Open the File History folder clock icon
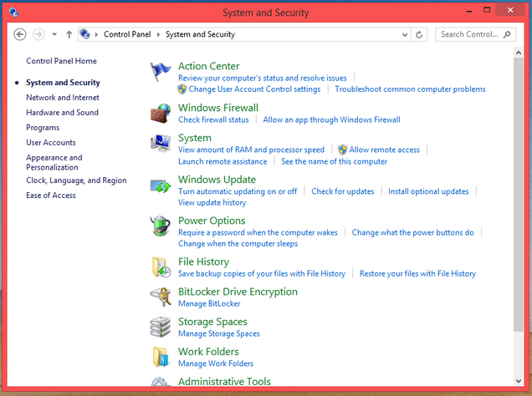The image size is (532, 396). pyautogui.click(x=161, y=267)
